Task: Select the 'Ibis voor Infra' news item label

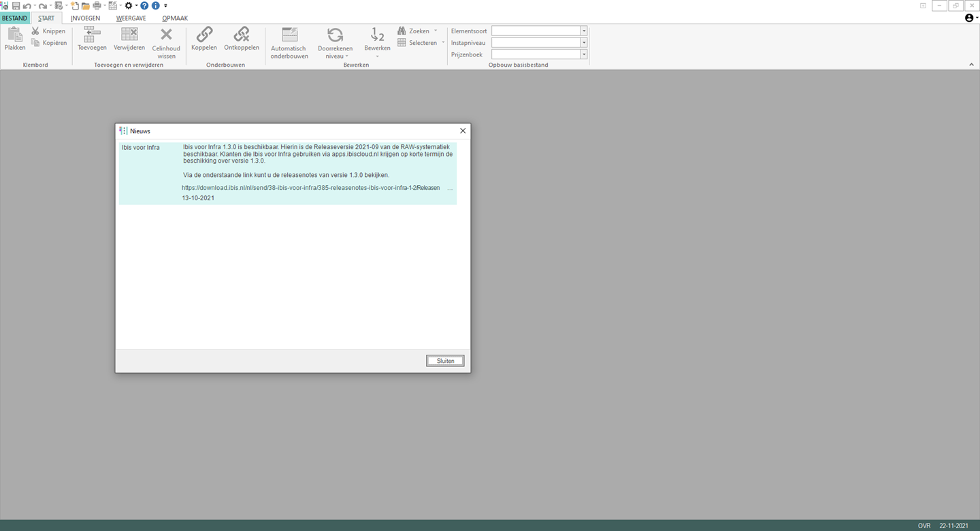Action: click(141, 147)
